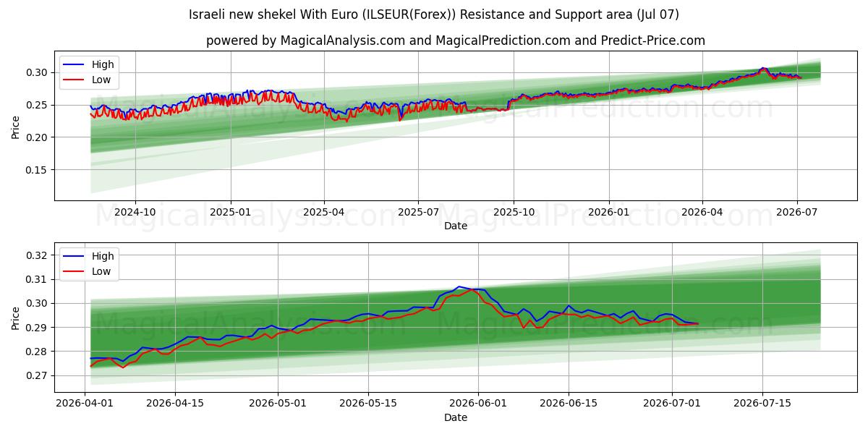Click the 'Date' axis label under top chart
Screen dimensions: 868x434
pos(456,226)
